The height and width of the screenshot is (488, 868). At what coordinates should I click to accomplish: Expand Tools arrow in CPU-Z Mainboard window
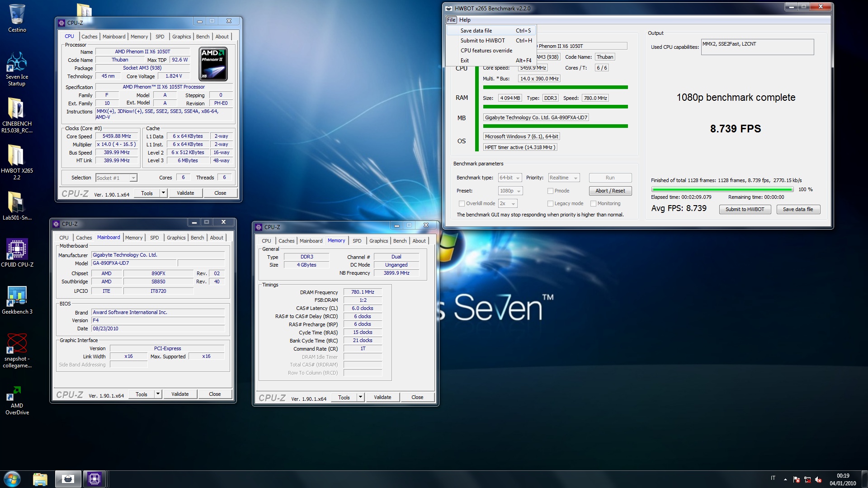tap(158, 394)
